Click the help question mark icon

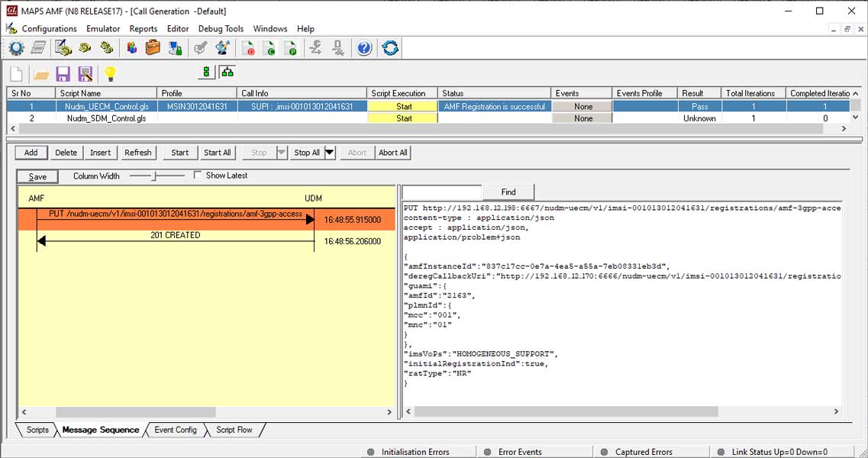[364, 48]
